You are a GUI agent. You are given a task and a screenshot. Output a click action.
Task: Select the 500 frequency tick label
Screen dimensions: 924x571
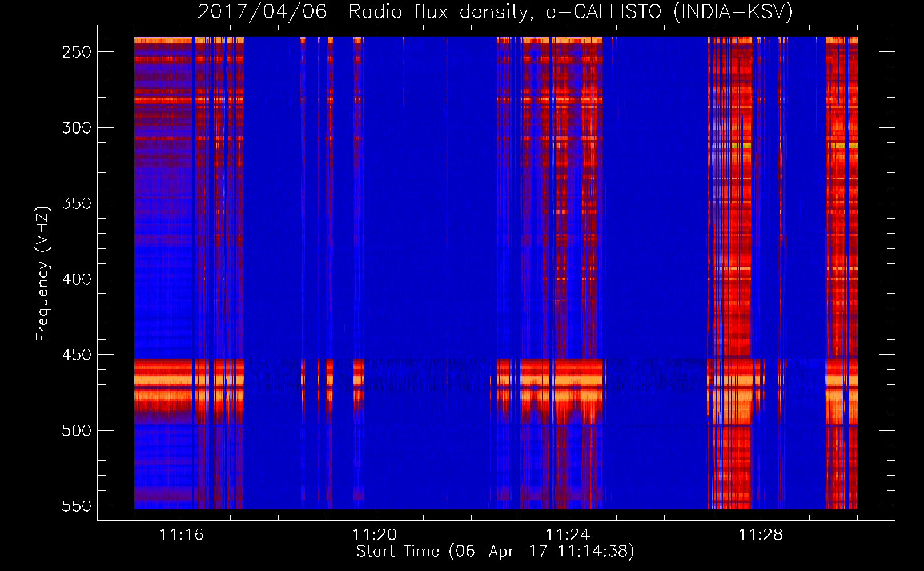click(x=77, y=431)
